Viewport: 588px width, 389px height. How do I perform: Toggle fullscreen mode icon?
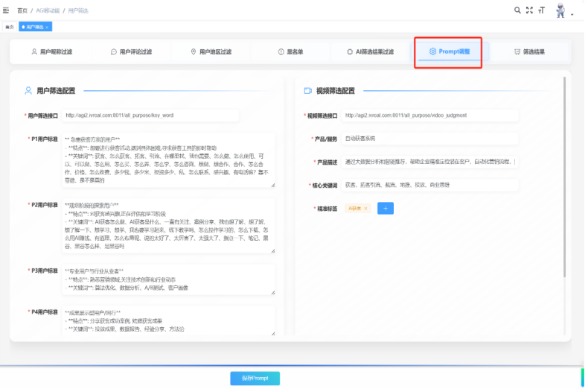click(529, 10)
